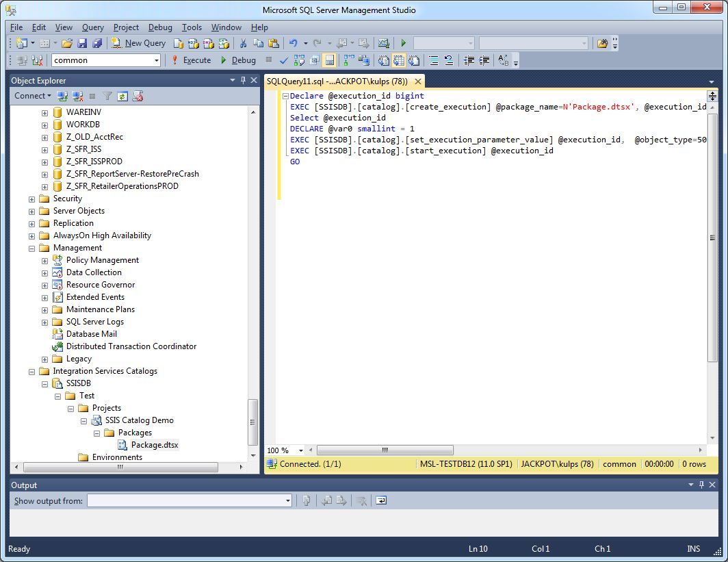Toggle the Include Actual Execution Plan button
Image resolution: width=728 pixels, height=562 pixels.
point(347,60)
